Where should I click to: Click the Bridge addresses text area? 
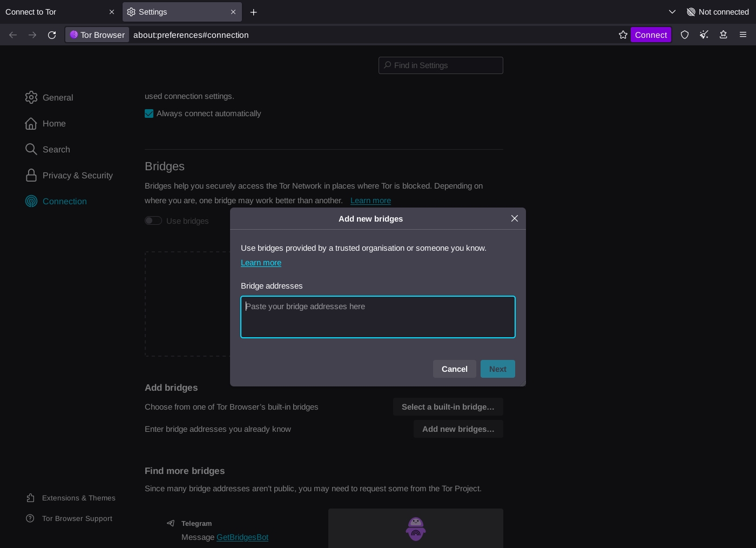378,317
